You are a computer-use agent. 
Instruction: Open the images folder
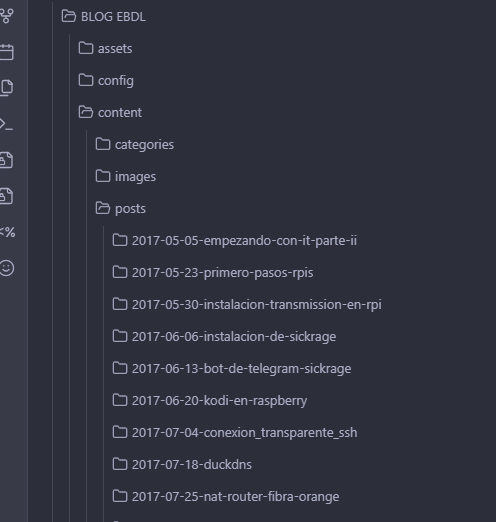point(126,176)
